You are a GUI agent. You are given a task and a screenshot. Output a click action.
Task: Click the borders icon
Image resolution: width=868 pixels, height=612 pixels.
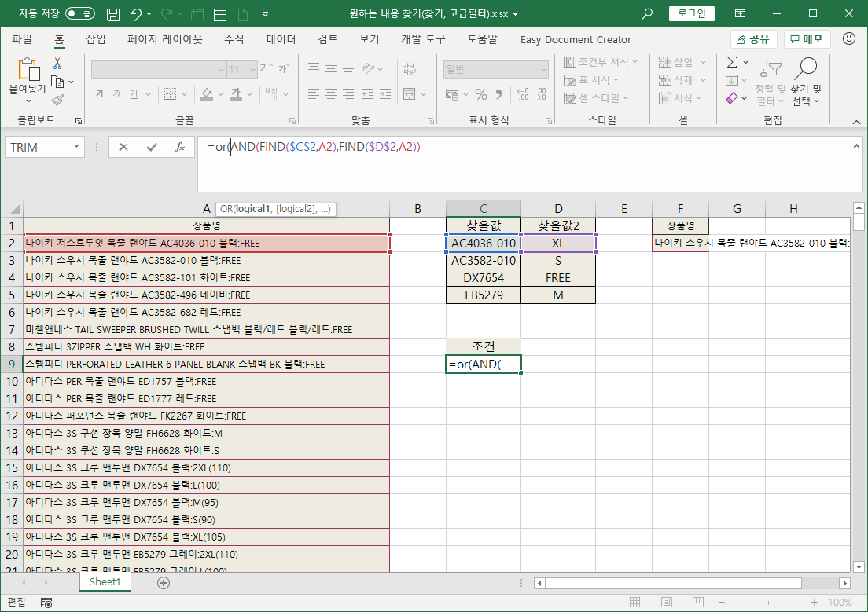click(171, 94)
